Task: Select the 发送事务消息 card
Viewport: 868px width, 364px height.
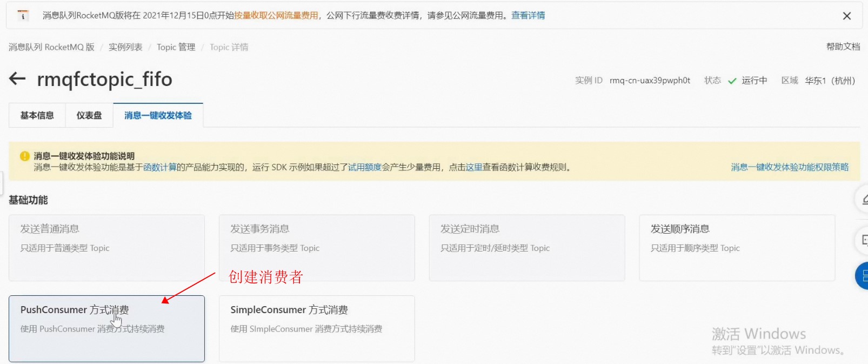Action: coord(317,248)
